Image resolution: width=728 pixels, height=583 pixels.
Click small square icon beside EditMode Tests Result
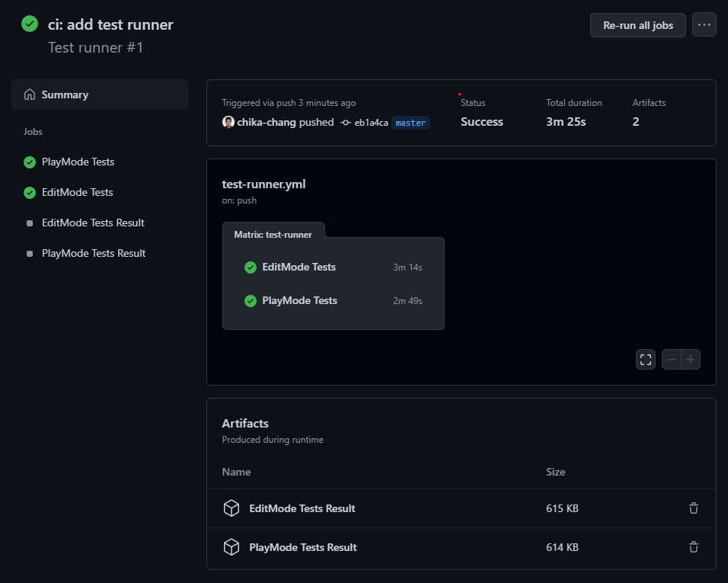pyautogui.click(x=30, y=223)
